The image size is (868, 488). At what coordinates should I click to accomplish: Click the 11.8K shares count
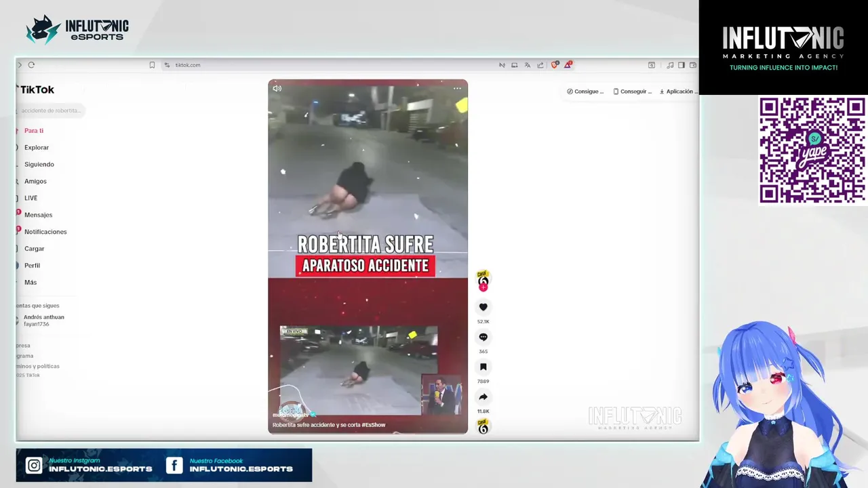483,411
